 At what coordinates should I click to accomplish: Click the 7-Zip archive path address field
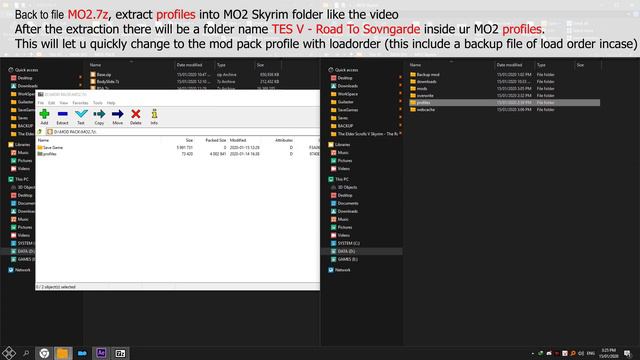pos(183,131)
